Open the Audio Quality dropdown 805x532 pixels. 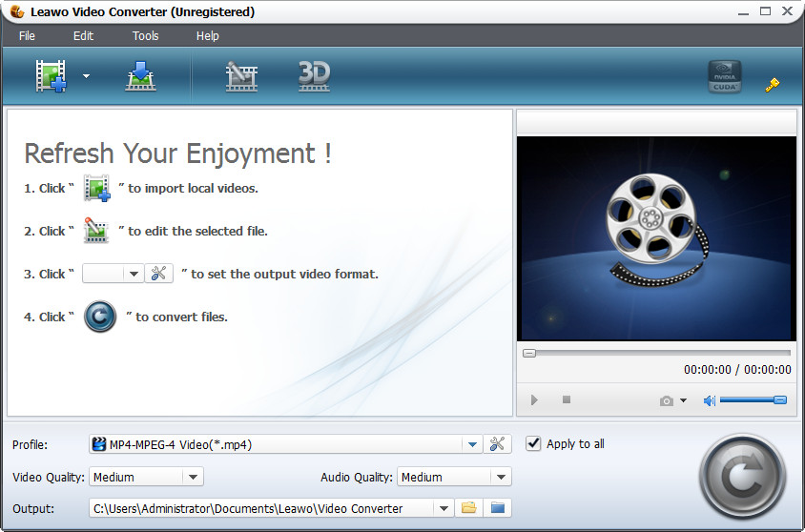pos(501,477)
